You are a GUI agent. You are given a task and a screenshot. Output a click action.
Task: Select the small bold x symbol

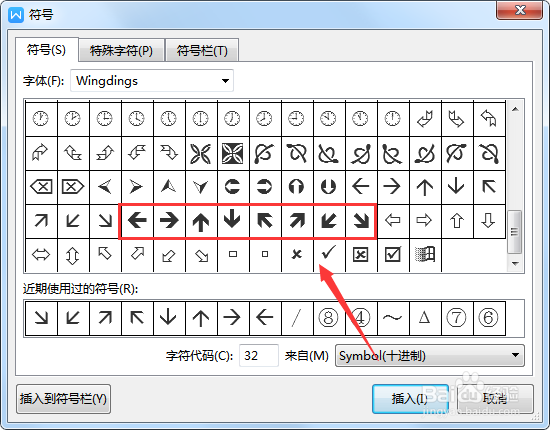297,254
